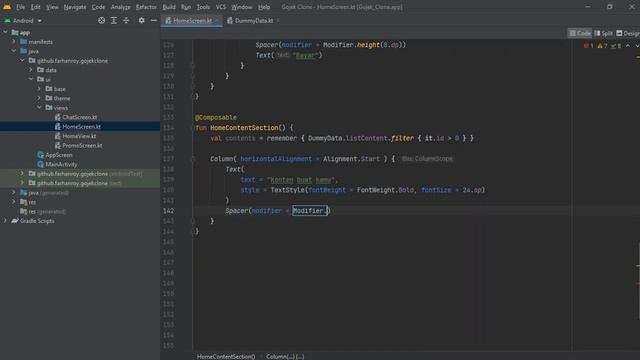Collapse the ui package
Image resolution: width=640 pixels, height=360 pixels.
[31, 79]
